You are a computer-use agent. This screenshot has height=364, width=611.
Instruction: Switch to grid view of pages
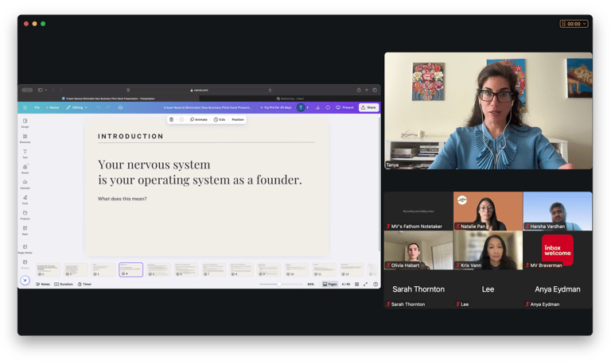point(356,285)
